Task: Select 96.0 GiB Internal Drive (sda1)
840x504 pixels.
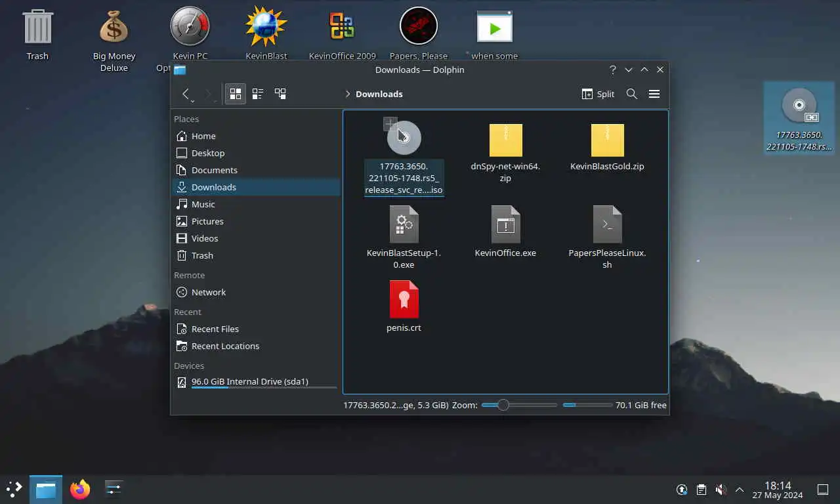Action: [255, 381]
